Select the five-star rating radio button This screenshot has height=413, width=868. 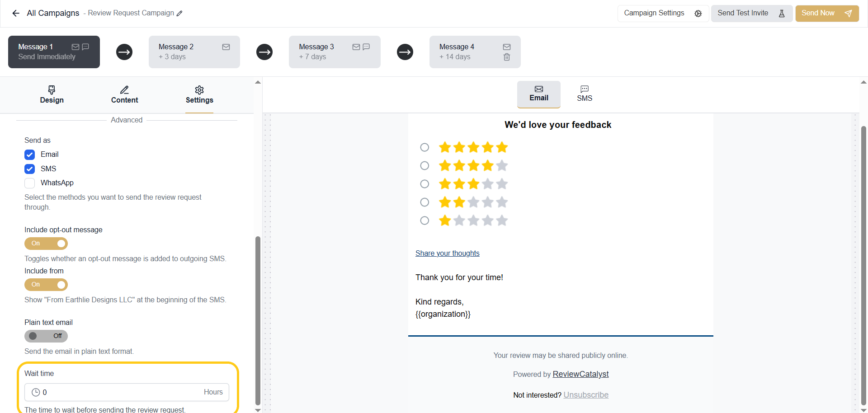click(425, 147)
